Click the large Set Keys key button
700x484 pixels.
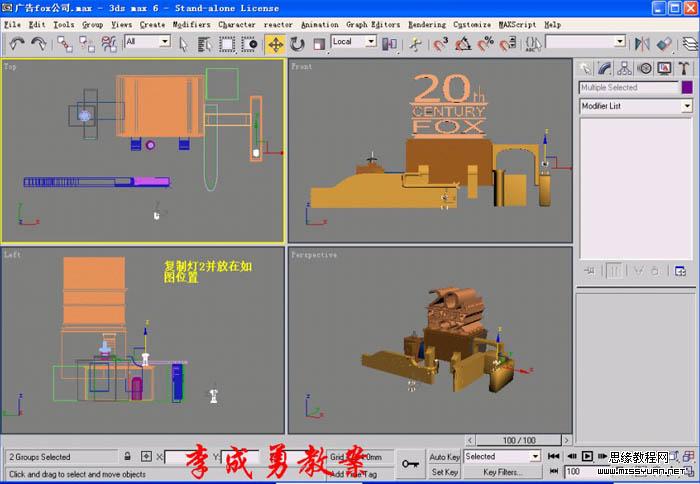coord(410,464)
